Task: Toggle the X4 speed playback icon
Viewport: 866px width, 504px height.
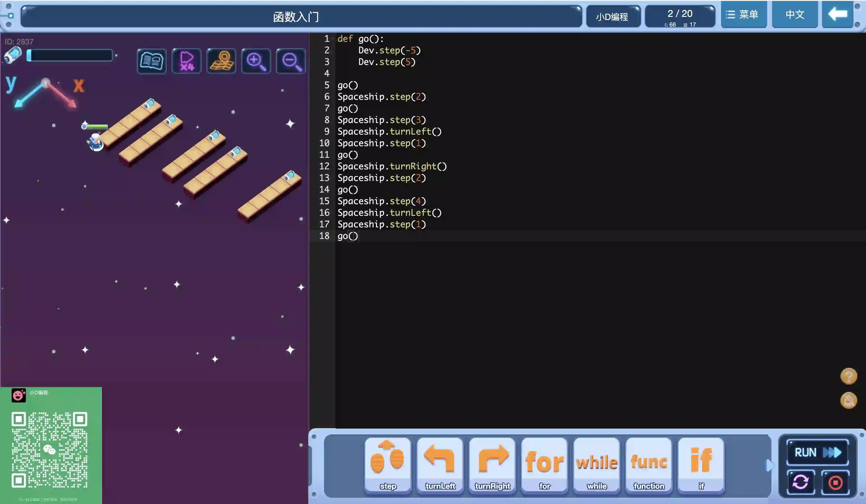Action: click(187, 61)
